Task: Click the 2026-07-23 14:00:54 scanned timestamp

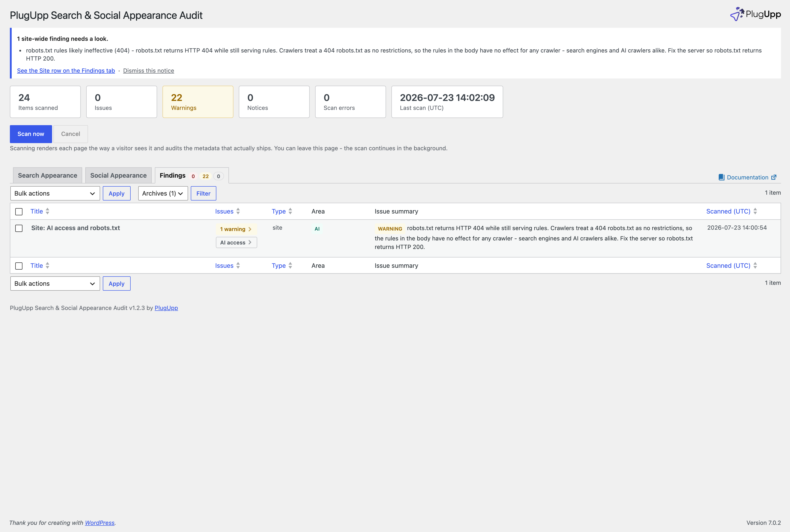Action: 737,228
